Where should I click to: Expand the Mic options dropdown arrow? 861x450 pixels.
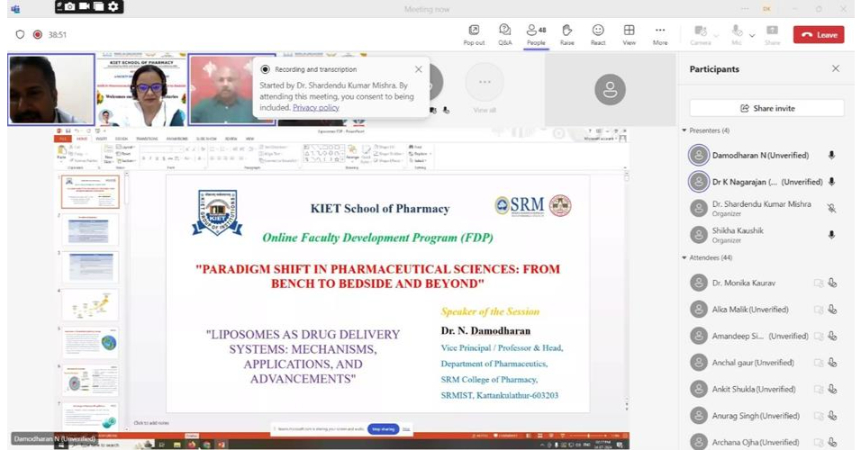click(752, 36)
